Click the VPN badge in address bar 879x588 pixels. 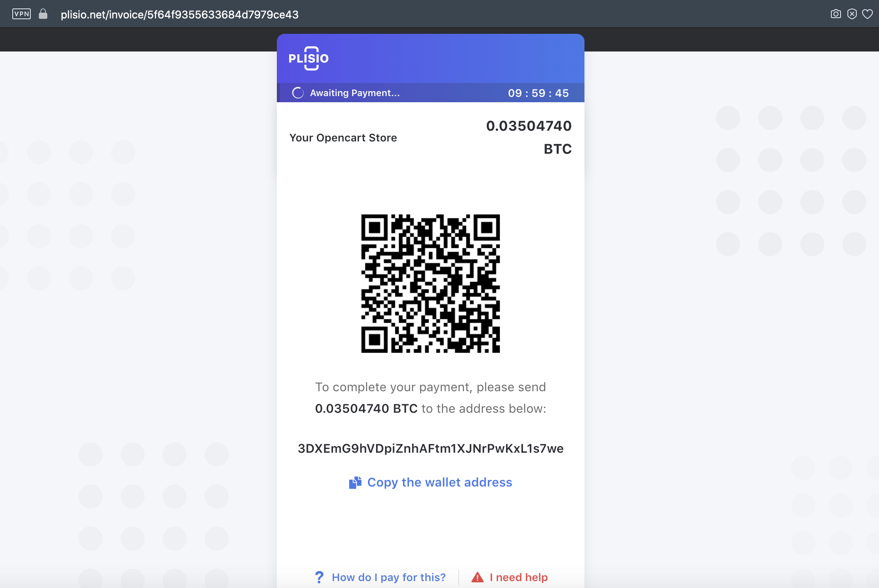click(22, 14)
